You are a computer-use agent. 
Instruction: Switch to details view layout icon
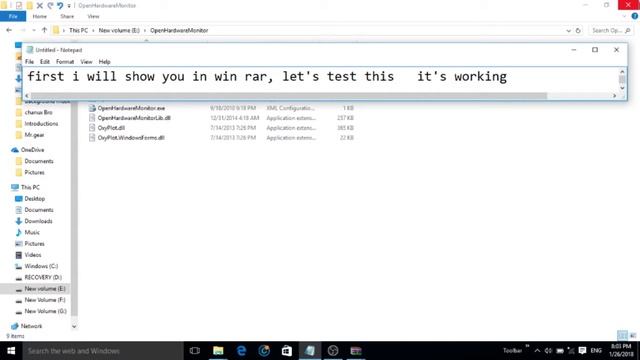click(622, 336)
